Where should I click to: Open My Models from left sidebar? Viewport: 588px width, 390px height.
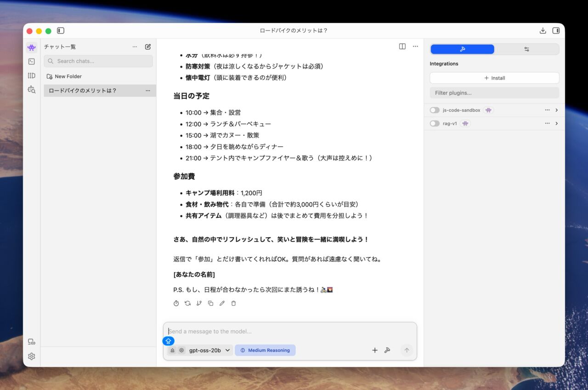(x=32, y=75)
